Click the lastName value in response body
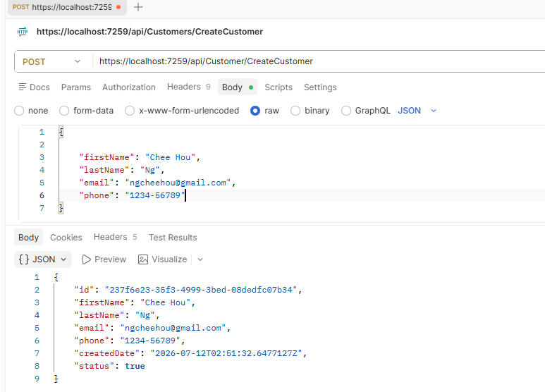 145,316
